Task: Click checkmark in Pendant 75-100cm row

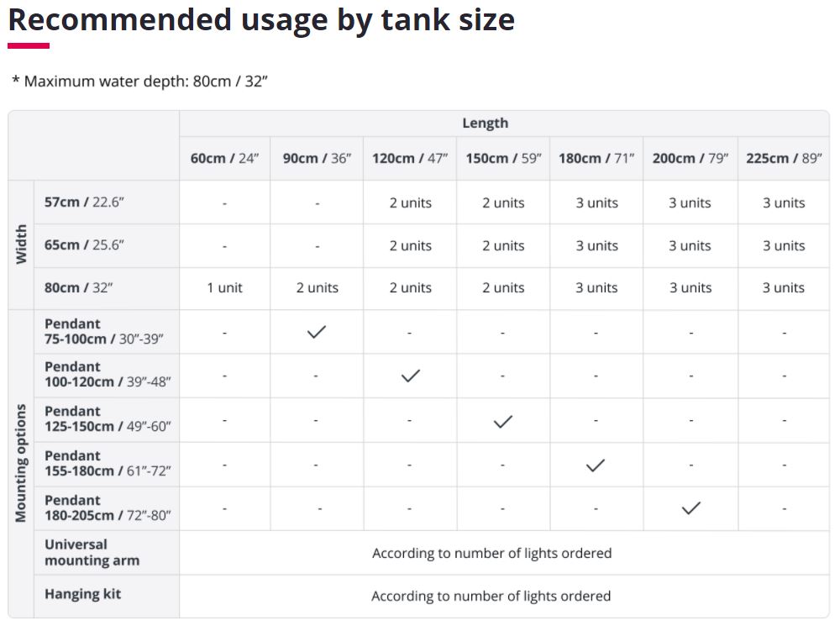Action: (x=316, y=332)
